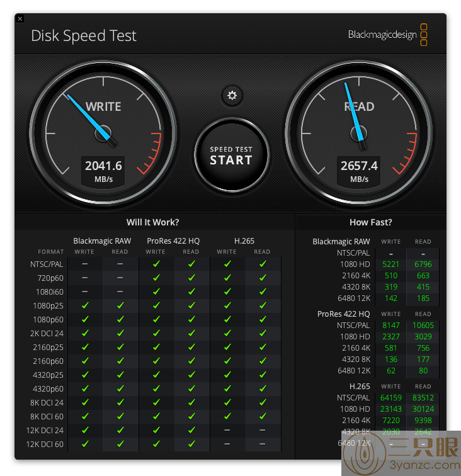Image resolution: width=461 pixels, height=476 pixels.
Task: Click H.265 1080 HD write value 23143
Action: click(391, 409)
